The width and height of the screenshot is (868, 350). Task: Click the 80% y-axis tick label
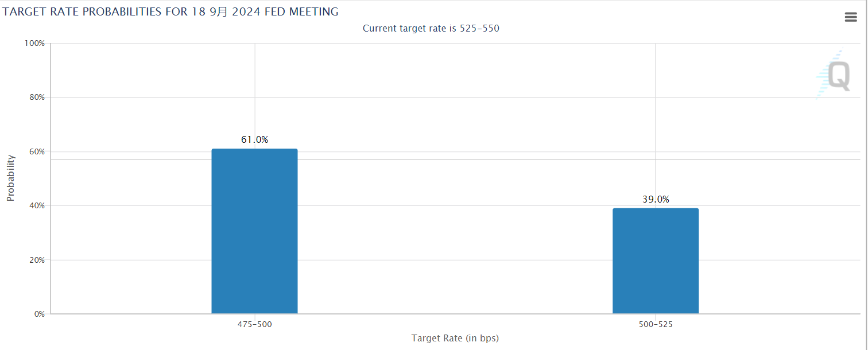[x=36, y=98]
